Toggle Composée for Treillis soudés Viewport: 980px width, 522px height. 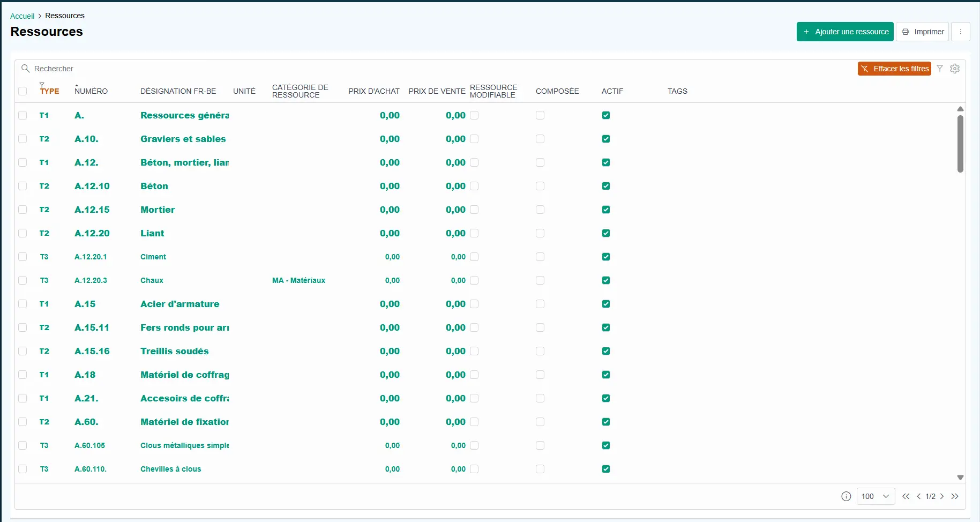click(x=540, y=351)
